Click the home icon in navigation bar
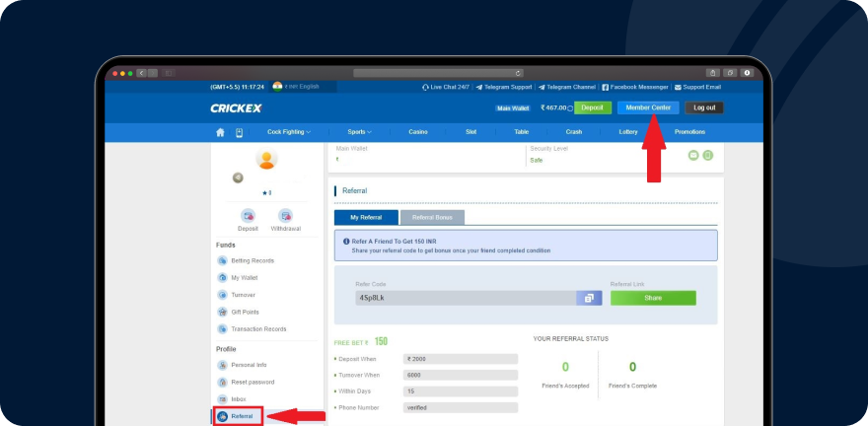Image resolution: width=868 pixels, height=426 pixels. tap(220, 132)
